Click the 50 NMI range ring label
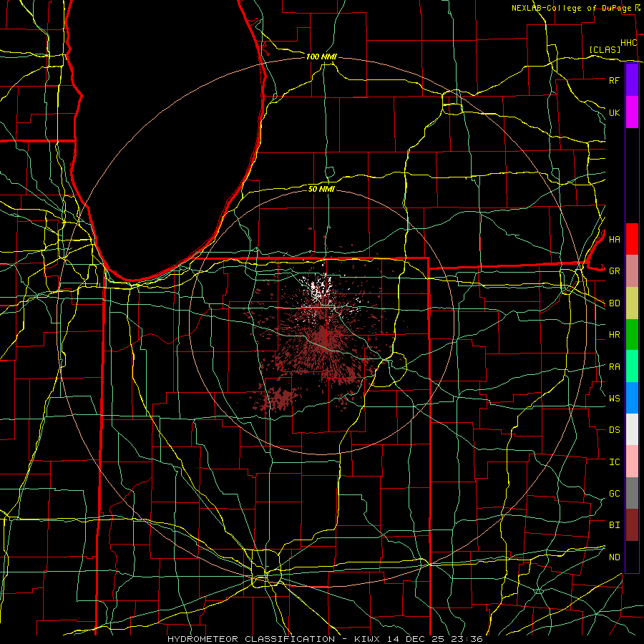Image resolution: width=644 pixels, height=644 pixels. (x=321, y=189)
